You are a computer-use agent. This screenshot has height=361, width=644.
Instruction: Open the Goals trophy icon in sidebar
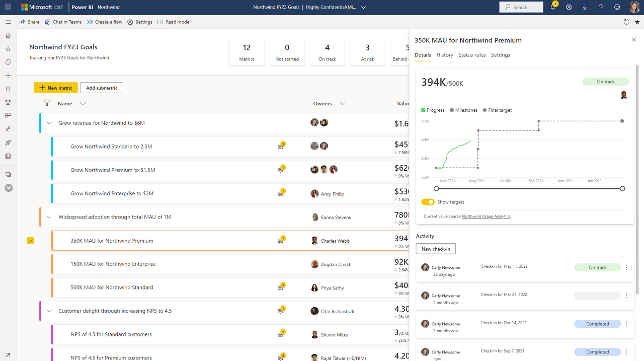(8, 102)
